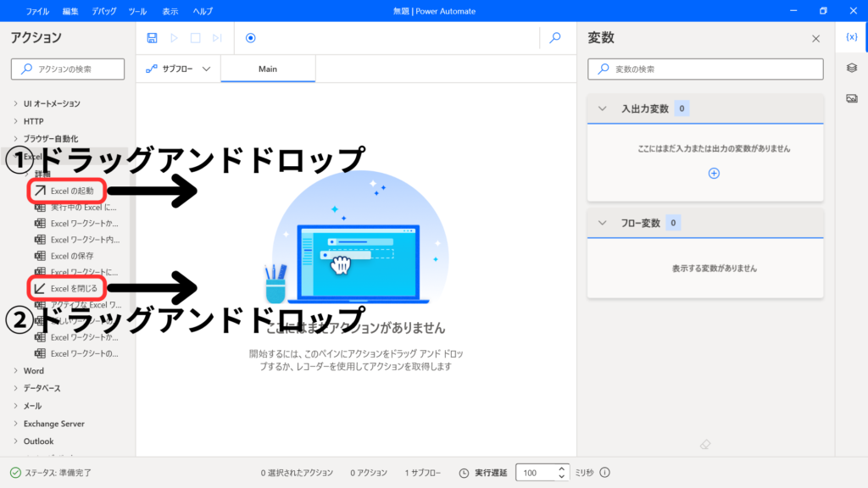The image size is (868, 488).
Task: Open the デバッグ menu
Action: coord(104,11)
